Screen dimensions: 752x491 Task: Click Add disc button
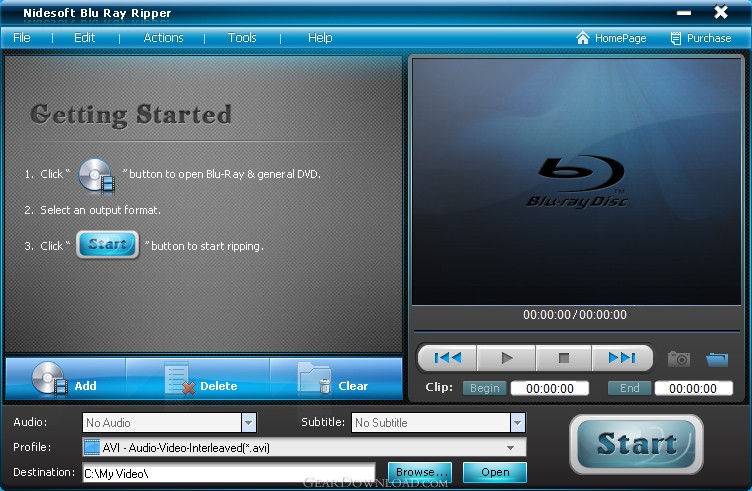[65, 379]
